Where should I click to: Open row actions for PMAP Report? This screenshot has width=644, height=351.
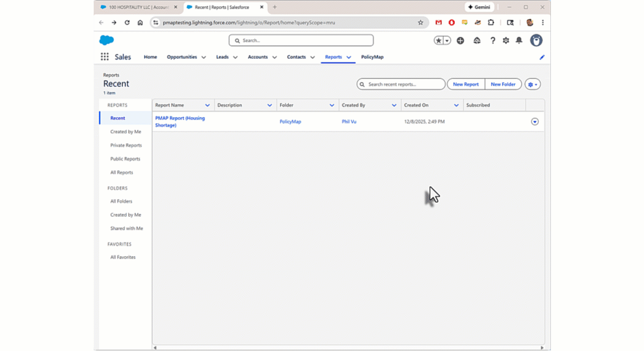(x=535, y=122)
